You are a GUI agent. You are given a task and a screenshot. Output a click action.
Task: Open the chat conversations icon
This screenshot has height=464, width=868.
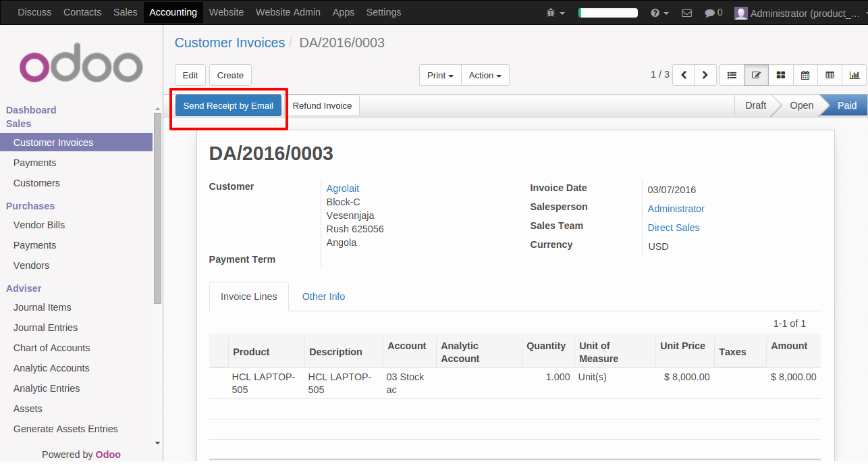(713, 13)
